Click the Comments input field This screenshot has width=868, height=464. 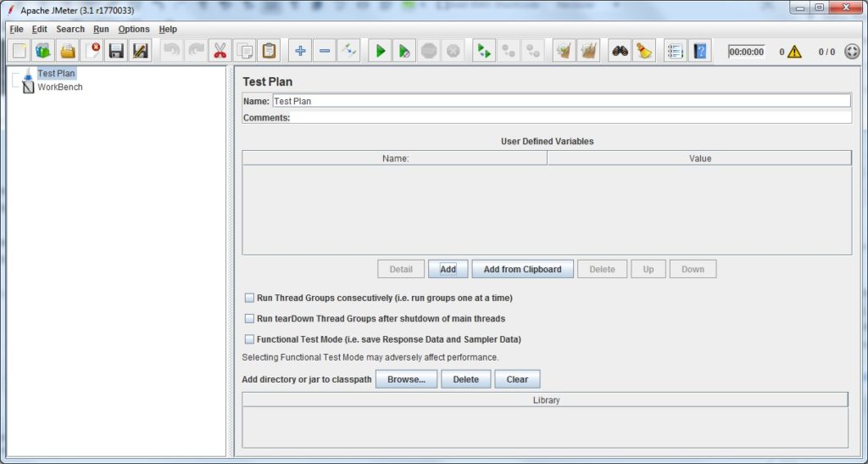point(570,117)
